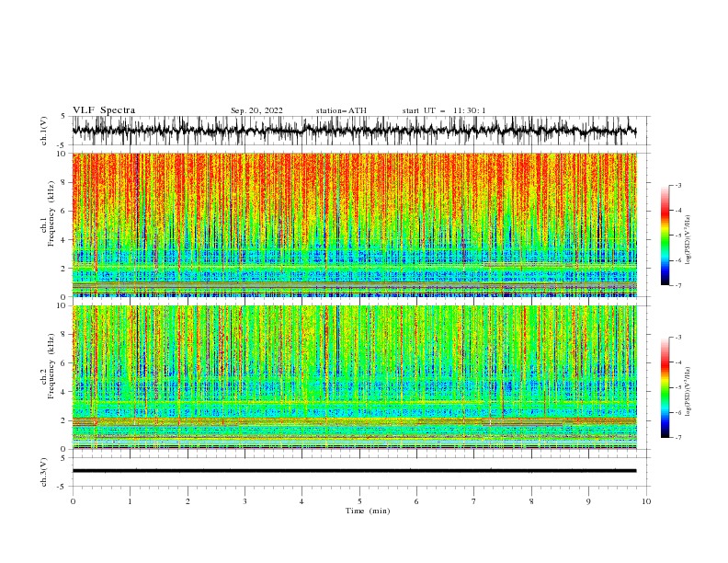Click the ch.2 spectrogram color bar
This screenshot has width=728, height=563.
click(x=665, y=387)
